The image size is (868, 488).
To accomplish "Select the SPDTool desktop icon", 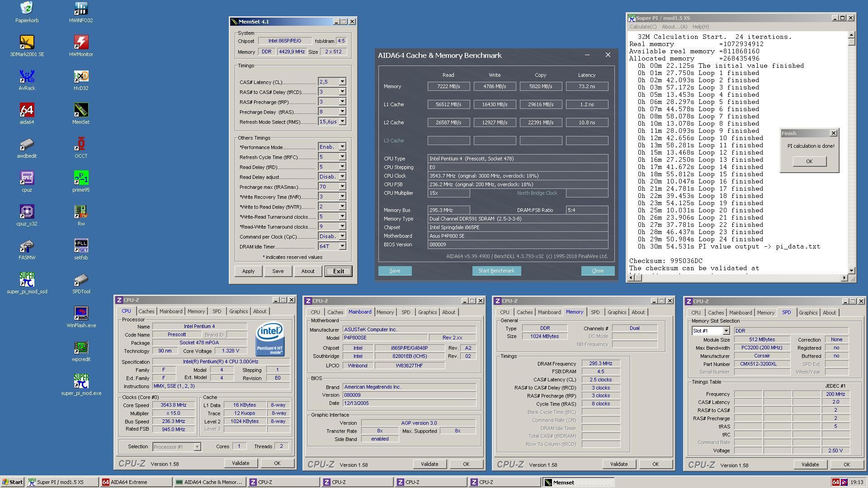I will pyautogui.click(x=81, y=283).
